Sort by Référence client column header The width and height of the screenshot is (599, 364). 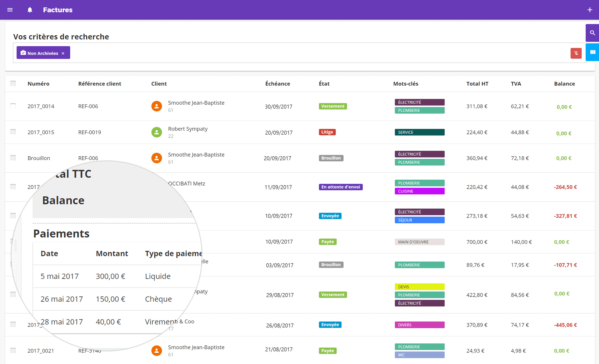point(100,84)
